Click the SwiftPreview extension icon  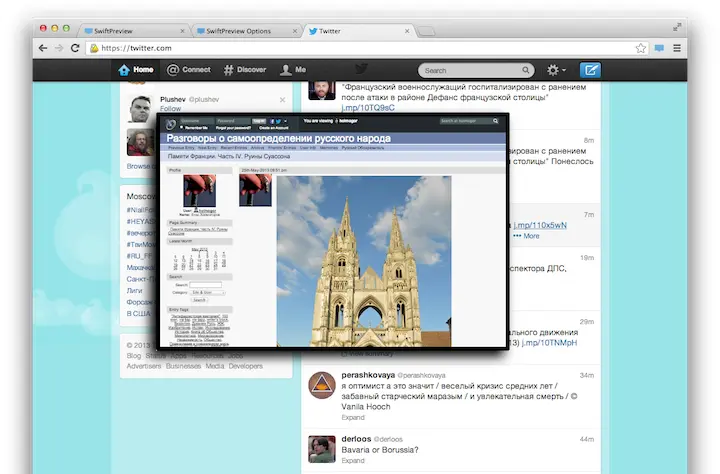pos(658,47)
